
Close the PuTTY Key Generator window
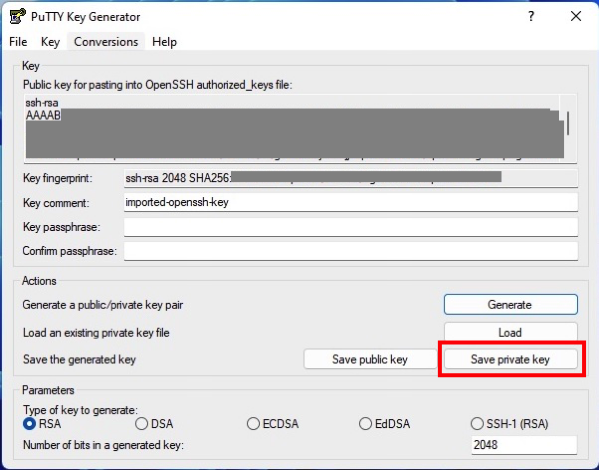click(x=576, y=16)
